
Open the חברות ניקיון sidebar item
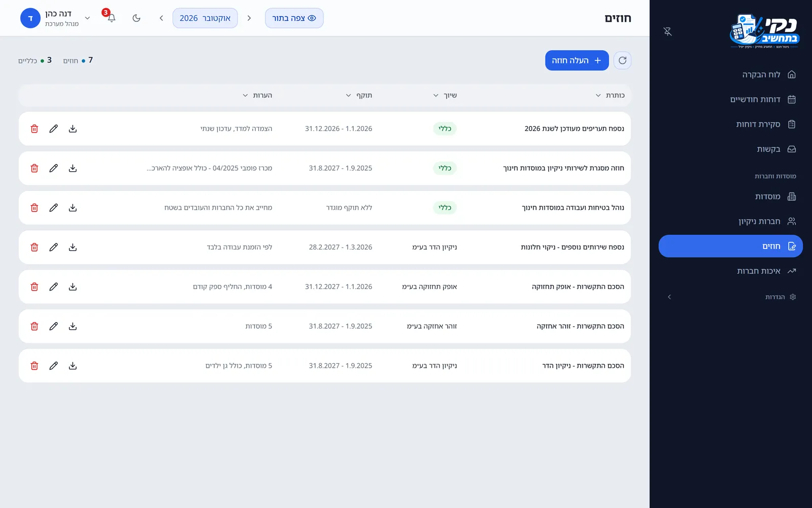731,221
